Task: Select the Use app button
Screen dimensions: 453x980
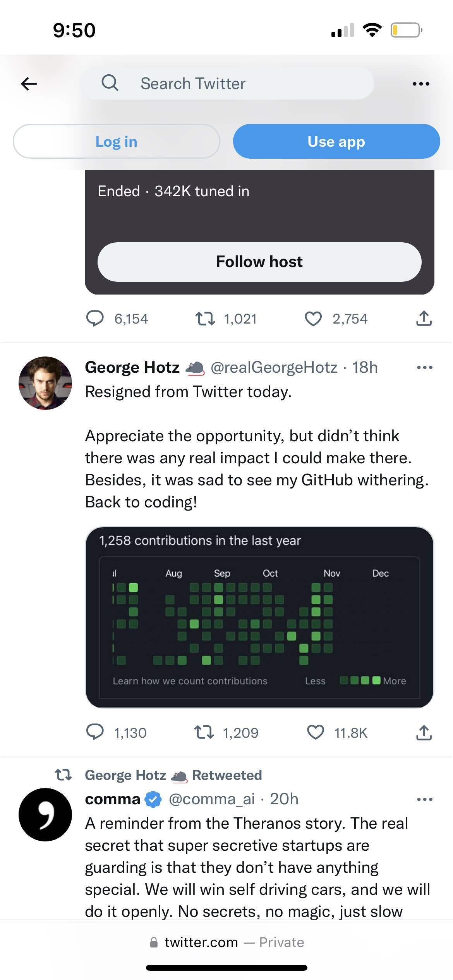Action: [336, 141]
